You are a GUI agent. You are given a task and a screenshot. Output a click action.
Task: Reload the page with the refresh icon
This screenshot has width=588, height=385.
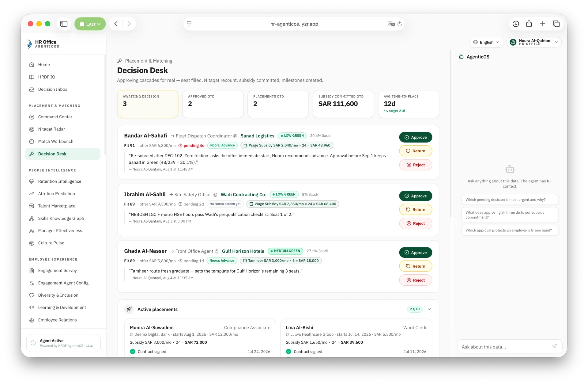pos(399,24)
